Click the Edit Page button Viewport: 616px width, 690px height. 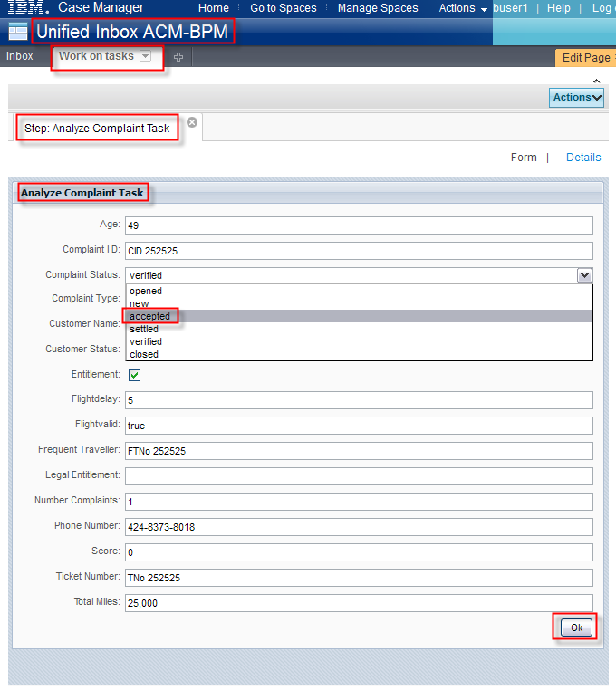point(585,58)
